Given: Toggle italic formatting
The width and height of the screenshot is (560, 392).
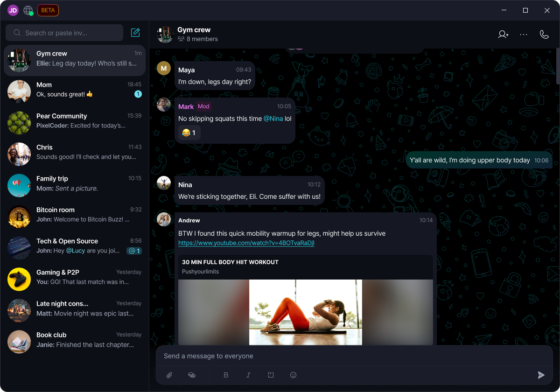Looking at the screenshot, I should [248, 375].
